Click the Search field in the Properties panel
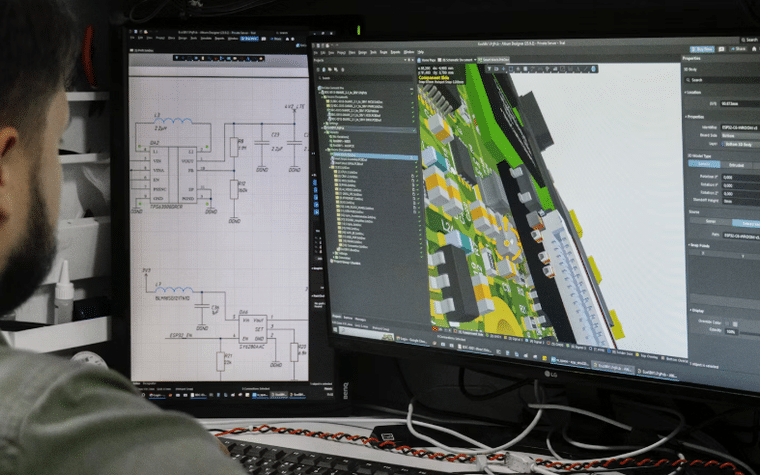Image resolution: width=760 pixels, height=475 pixels. coord(722,80)
